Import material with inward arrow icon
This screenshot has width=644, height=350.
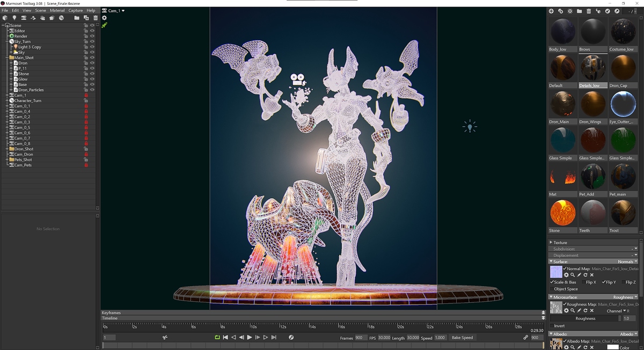608,11
